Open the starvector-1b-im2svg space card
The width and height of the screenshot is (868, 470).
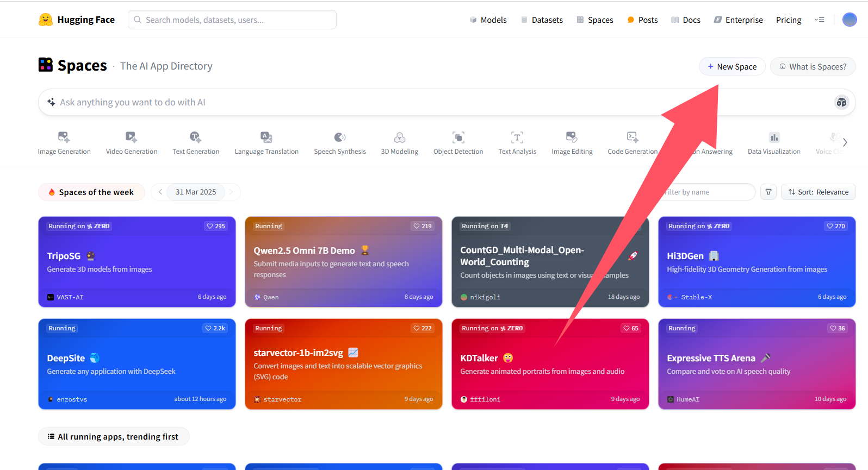click(x=344, y=364)
